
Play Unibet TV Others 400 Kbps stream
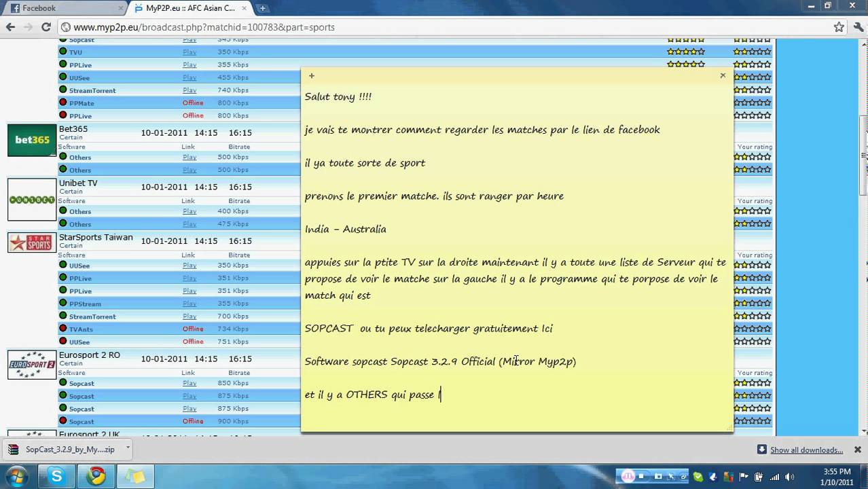(189, 211)
